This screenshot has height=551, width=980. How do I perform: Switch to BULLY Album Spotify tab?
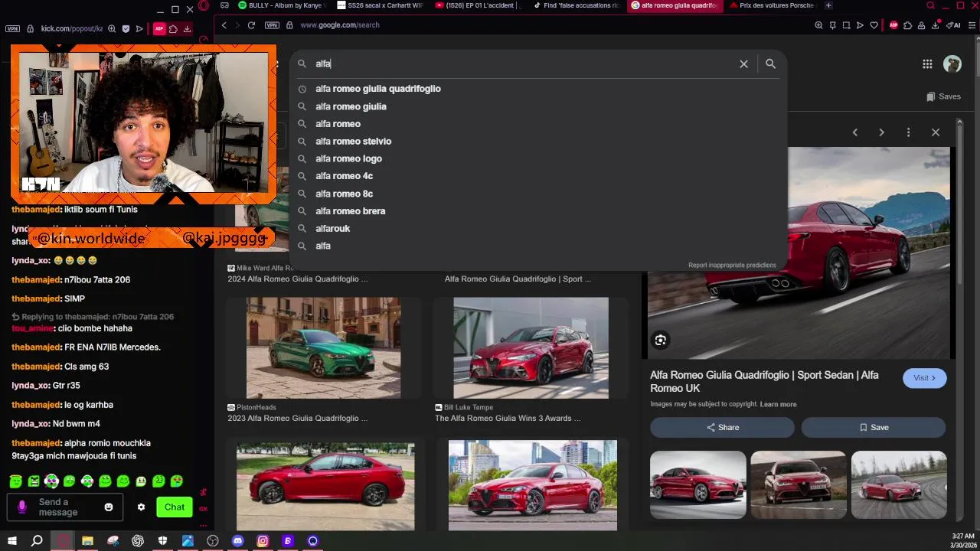click(281, 5)
